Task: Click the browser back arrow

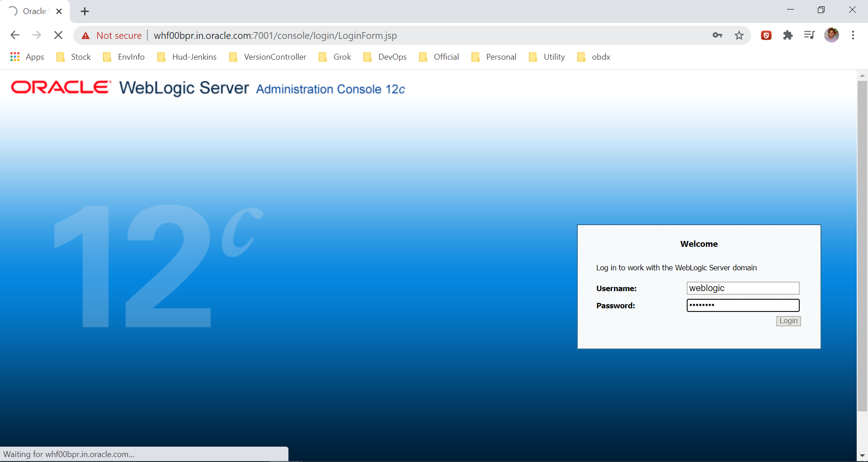Action: point(15,35)
